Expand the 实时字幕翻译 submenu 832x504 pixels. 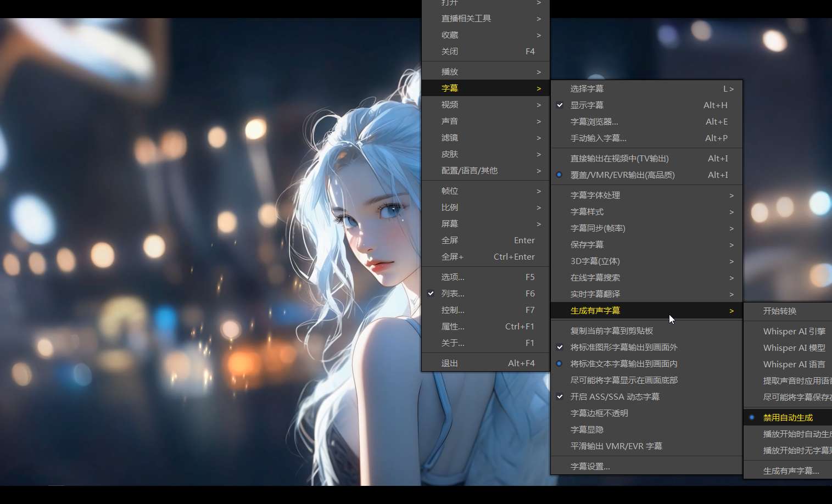point(646,294)
